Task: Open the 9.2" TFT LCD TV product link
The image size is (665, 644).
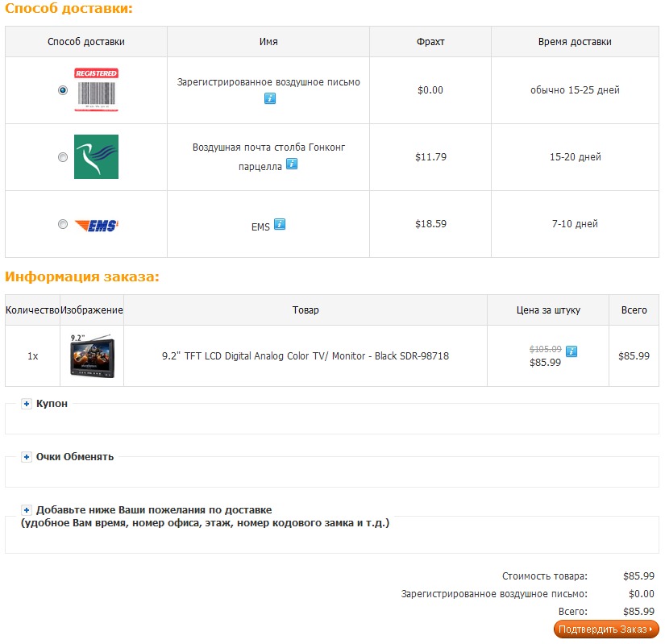Action: click(x=305, y=356)
